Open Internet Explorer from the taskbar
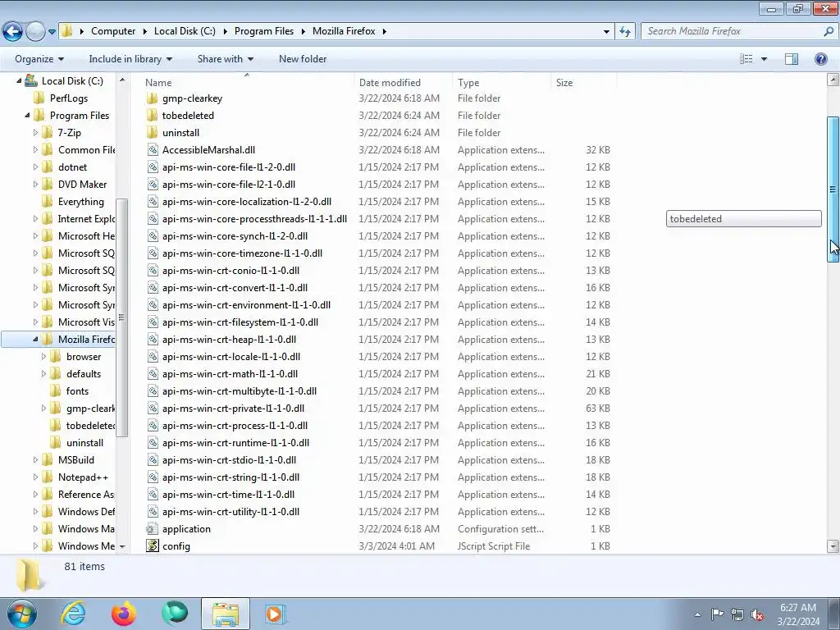The width and height of the screenshot is (840, 630). click(73, 614)
